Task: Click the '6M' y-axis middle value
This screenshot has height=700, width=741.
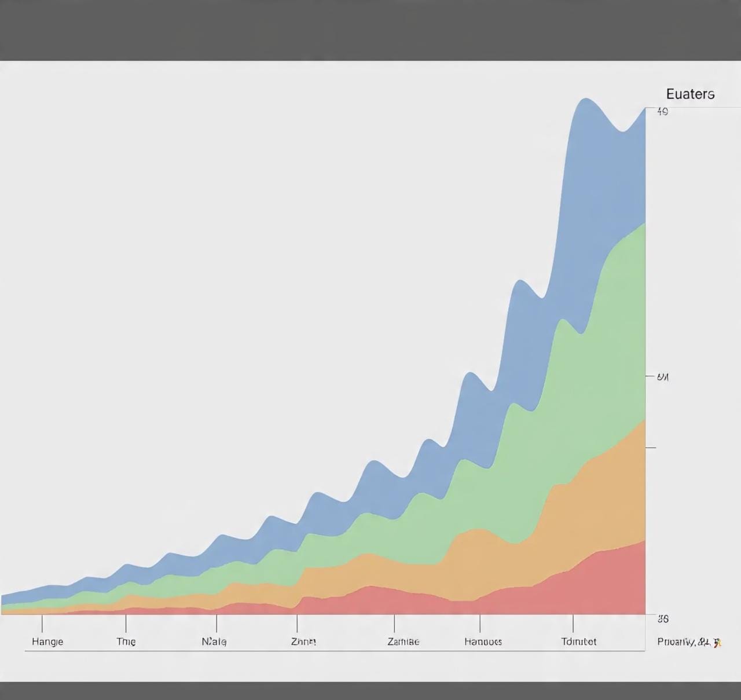Action: click(662, 377)
